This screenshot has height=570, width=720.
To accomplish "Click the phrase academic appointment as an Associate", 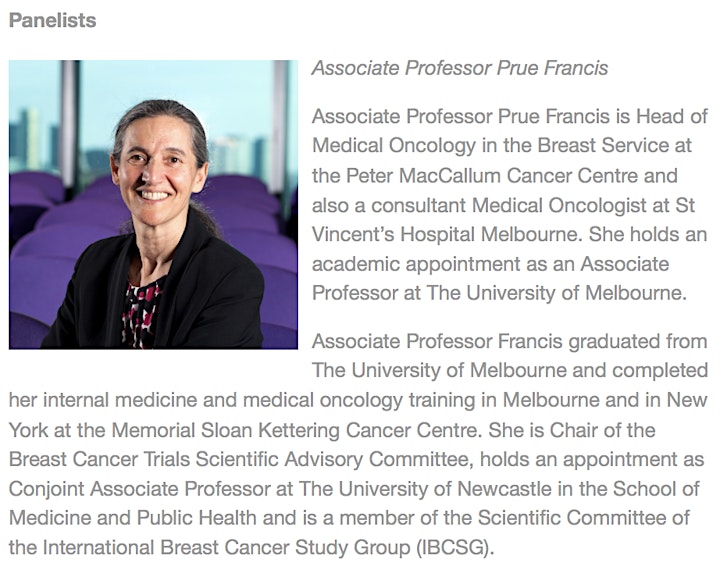I will coord(490,264).
